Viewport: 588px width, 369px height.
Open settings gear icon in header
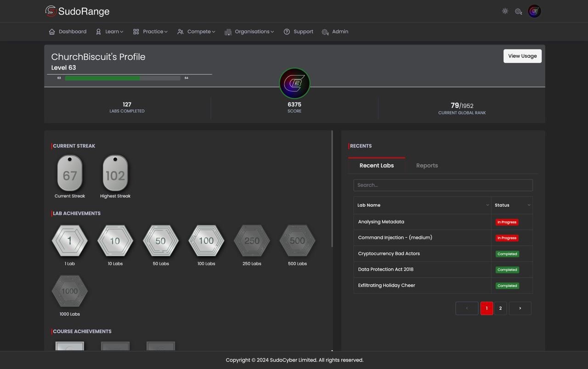[x=518, y=11]
